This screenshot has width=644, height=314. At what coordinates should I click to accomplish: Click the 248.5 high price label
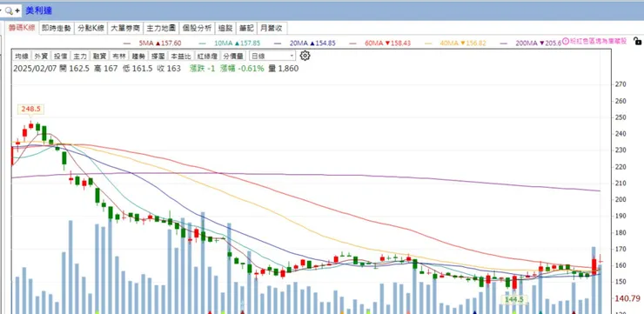click(30, 110)
